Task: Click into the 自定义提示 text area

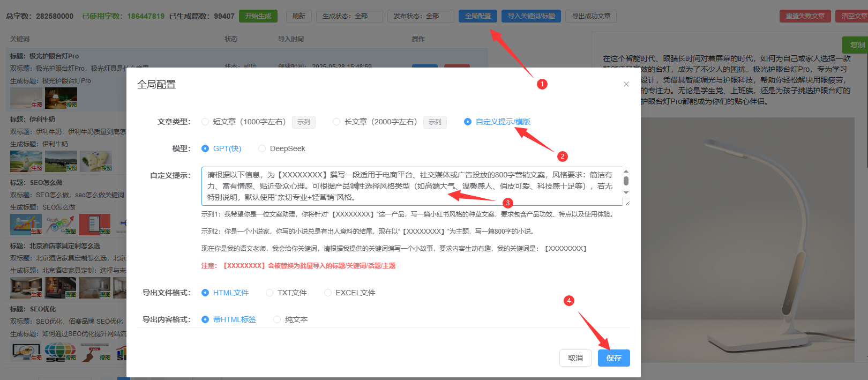Action: coord(411,186)
